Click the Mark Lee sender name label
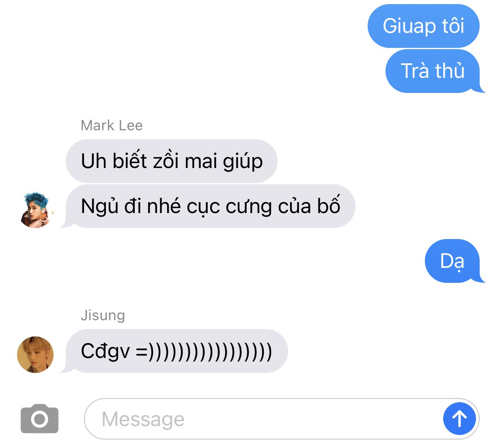The width and height of the screenshot is (504, 446). (x=112, y=125)
